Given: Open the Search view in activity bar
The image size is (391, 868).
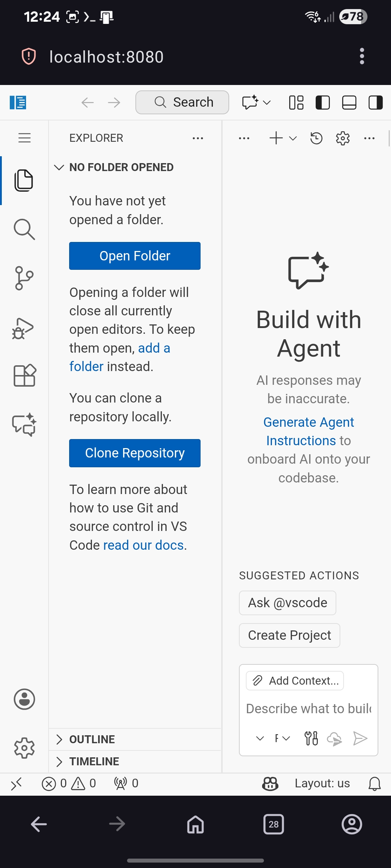Looking at the screenshot, I should pyautogui.click(x=24, y=229).
